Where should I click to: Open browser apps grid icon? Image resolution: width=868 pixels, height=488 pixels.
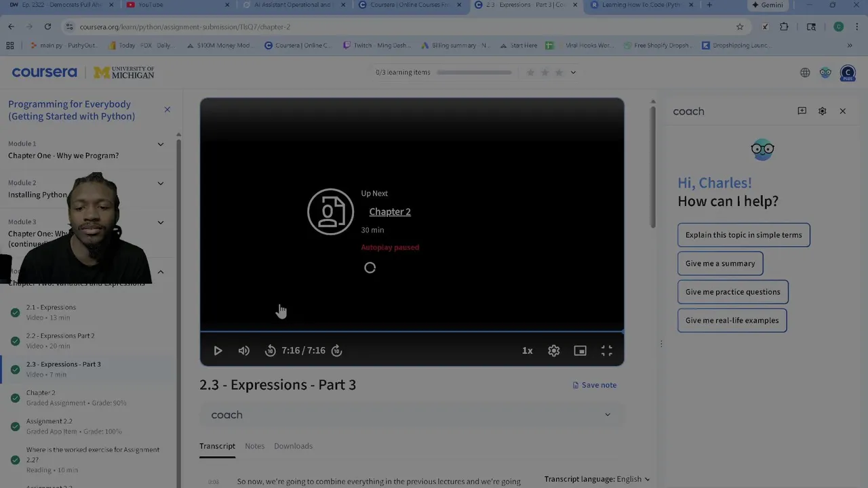[x=10, y=45]
